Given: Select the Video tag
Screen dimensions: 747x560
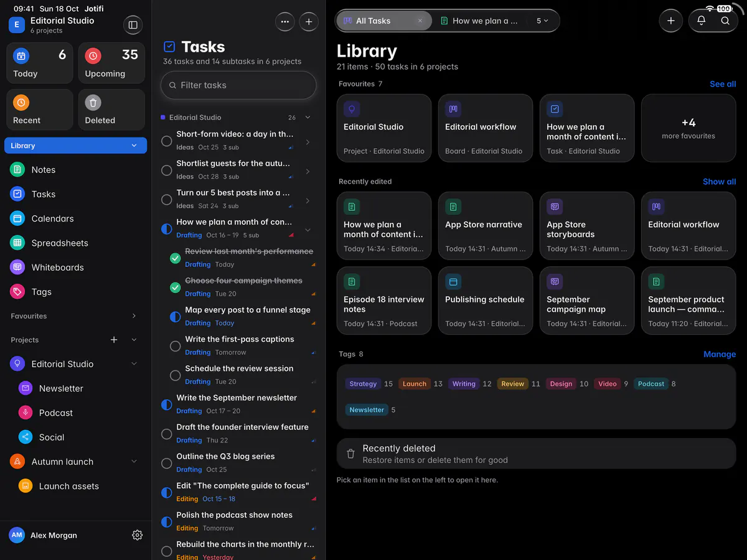Looking at the screenshot, I should pyautogui.click(x=608, y=384).
